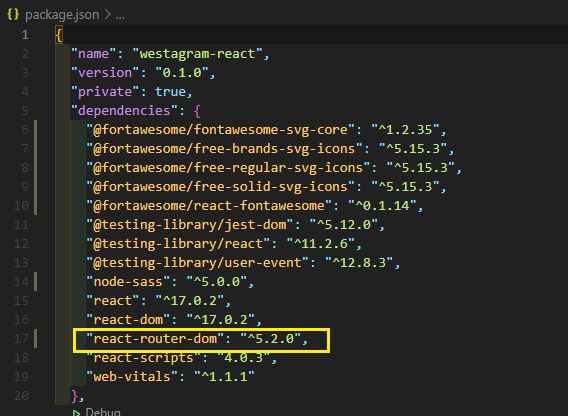Open the breadcrumb ellipsis segment
The height and width of the screenshot is (416, 568).
[x=120, y=16]
